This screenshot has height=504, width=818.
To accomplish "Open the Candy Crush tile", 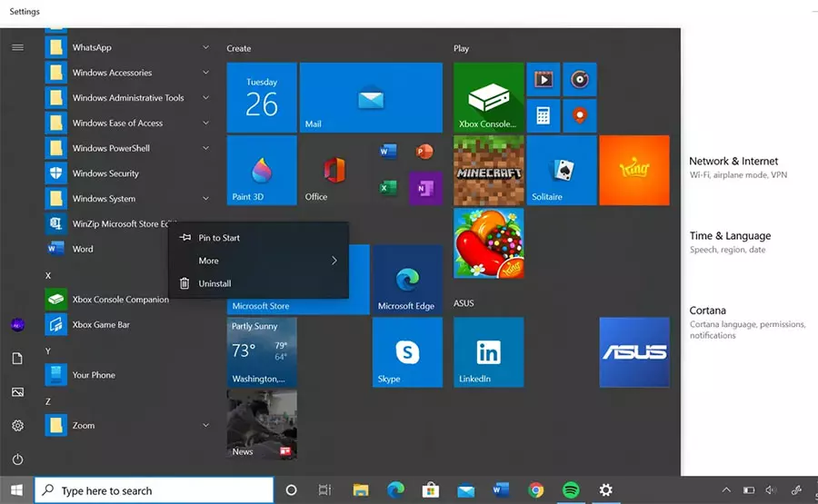I will 488,243.
